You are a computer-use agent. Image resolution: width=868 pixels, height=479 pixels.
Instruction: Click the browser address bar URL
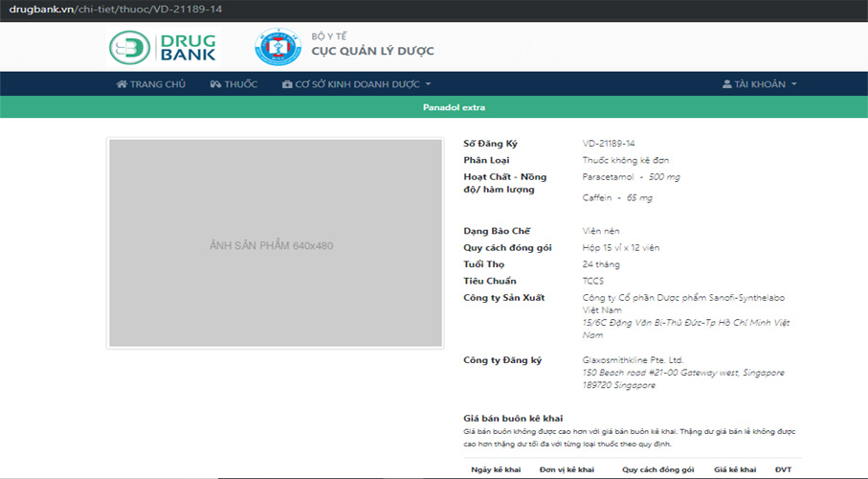(116, 10)
